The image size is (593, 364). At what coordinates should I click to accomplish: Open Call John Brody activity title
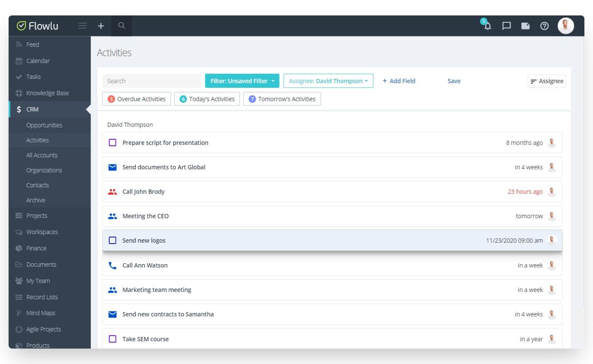pos(144,192)
